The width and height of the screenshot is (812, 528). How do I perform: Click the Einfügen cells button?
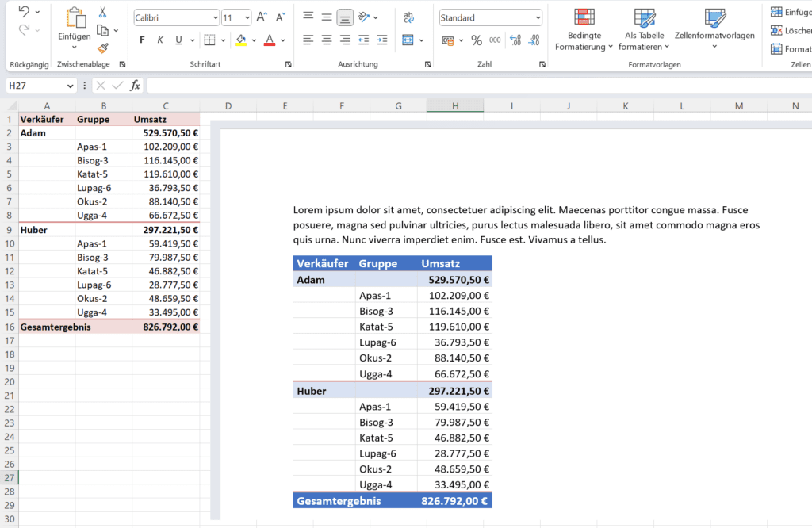pyautogui.click(x=791, y=12)
